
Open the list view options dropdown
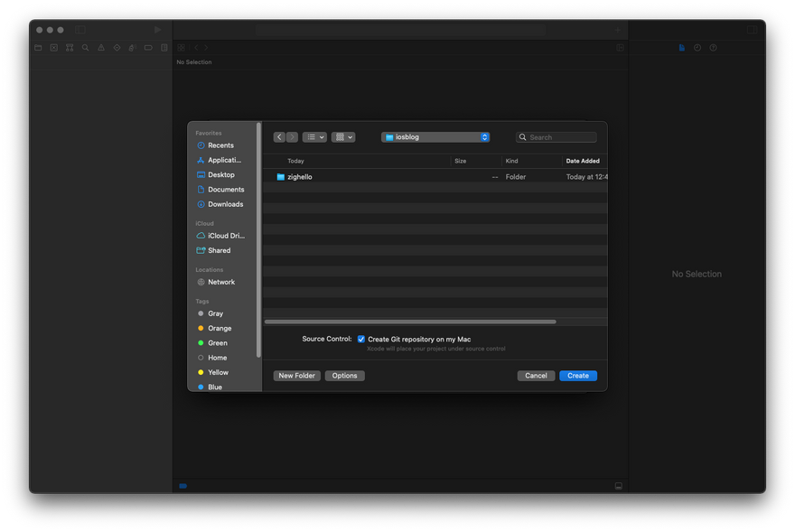click(x=314, y=137)
